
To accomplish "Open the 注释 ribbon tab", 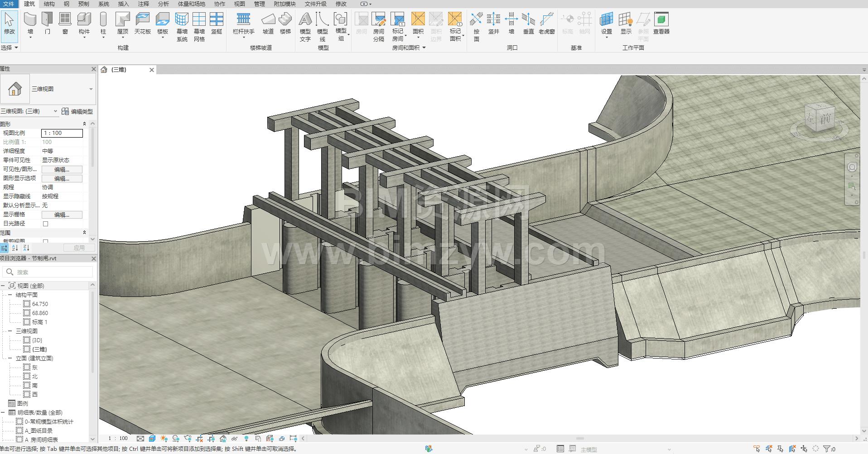I will 143,4.
